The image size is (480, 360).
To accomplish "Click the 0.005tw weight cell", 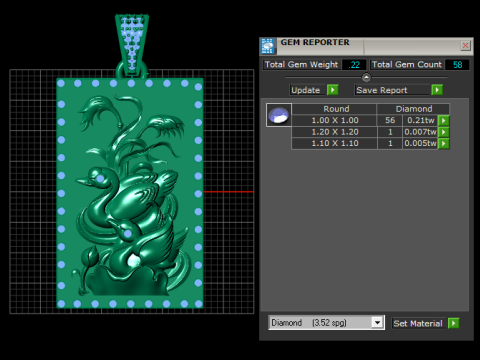I will pyautogui.click(x=420, y=143).
